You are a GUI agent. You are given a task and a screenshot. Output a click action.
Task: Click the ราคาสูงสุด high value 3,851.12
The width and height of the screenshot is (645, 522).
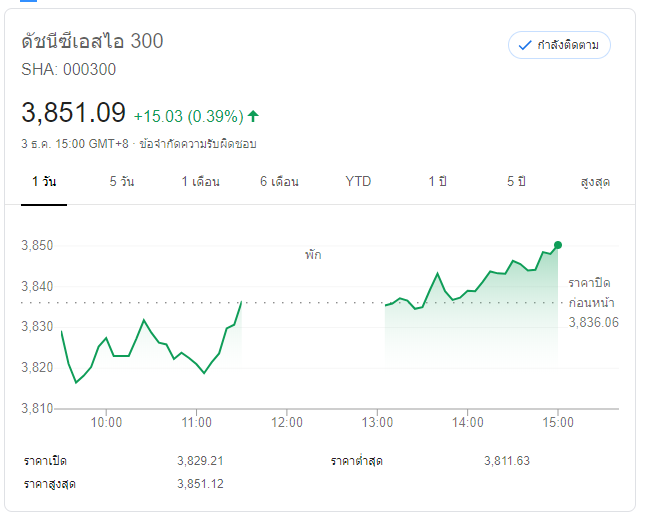(x=199, y=484)
